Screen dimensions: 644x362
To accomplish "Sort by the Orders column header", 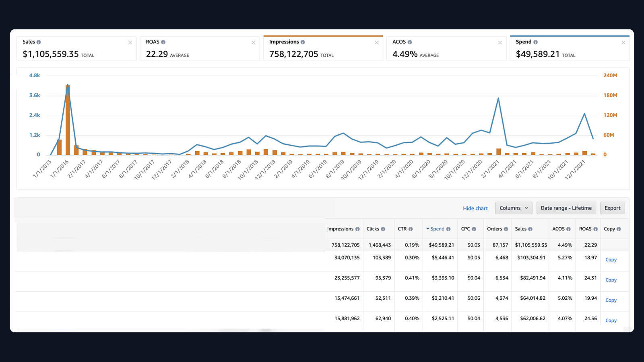I will click(494, 229).
